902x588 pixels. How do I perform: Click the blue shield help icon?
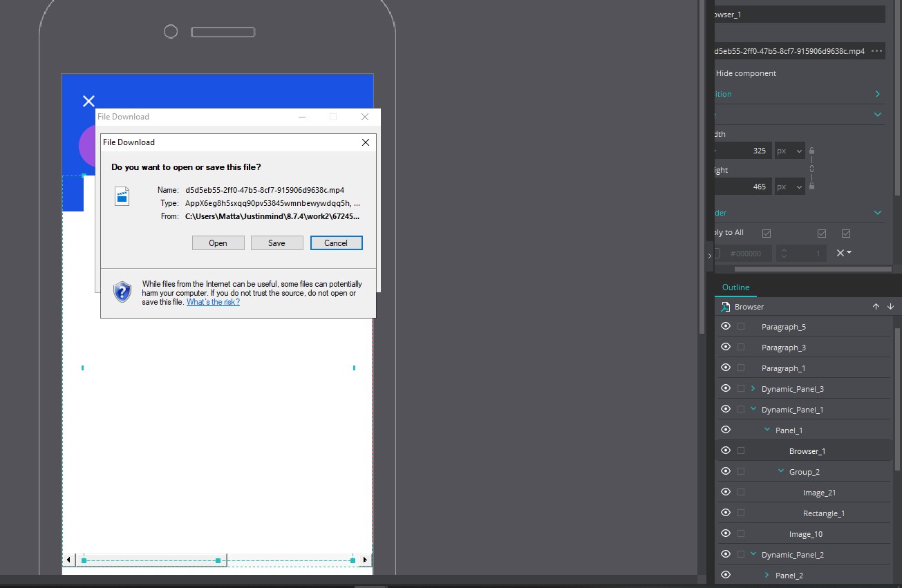click(x=122, y=292)
